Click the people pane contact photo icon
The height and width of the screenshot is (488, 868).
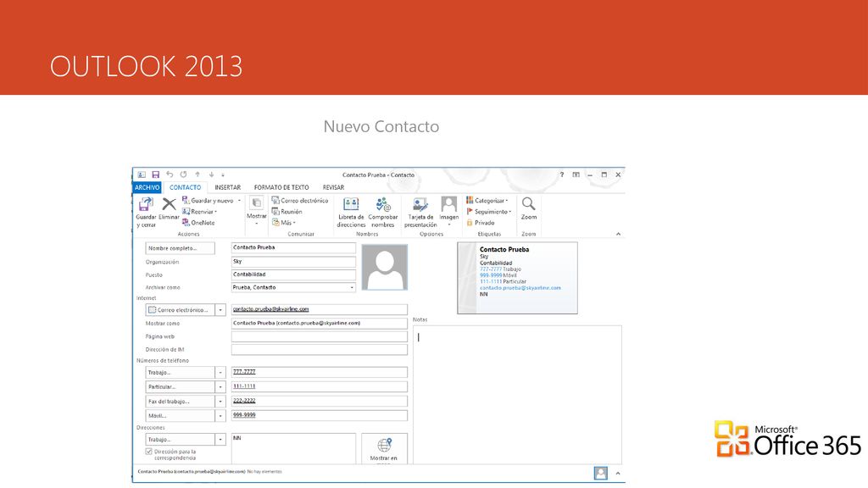[x=601, y=473]
